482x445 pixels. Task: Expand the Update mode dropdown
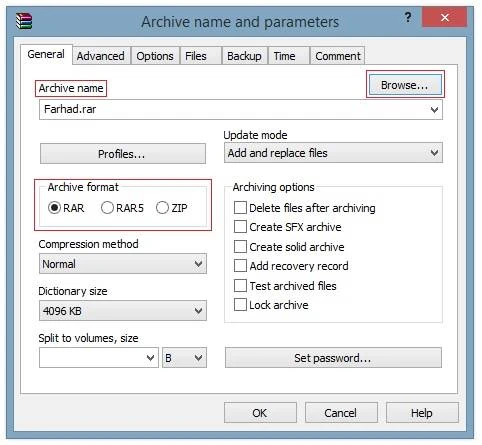333,153
